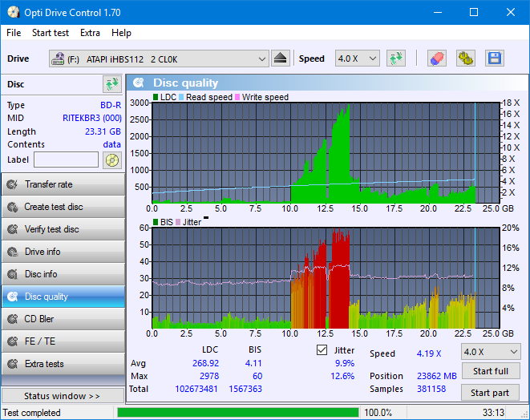Click the disc Label input field
This screenshot has height=420, width=530.
[x=67, y=160]
